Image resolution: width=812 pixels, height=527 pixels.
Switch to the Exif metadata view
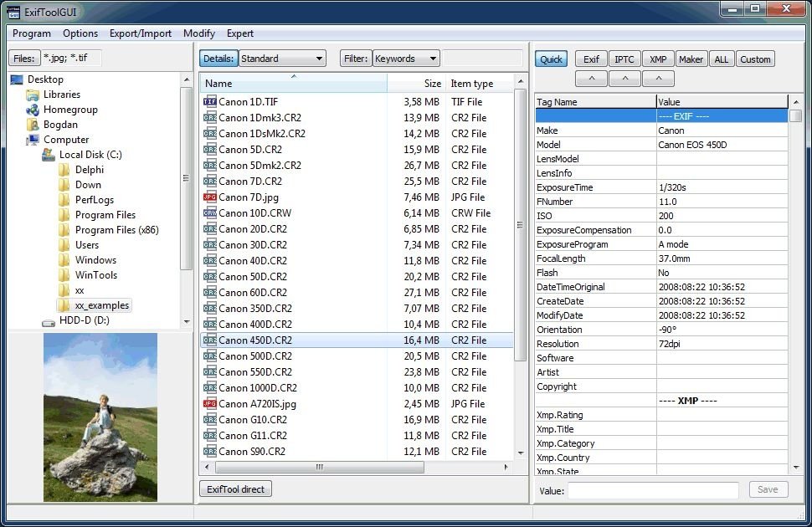click(591, 59)
